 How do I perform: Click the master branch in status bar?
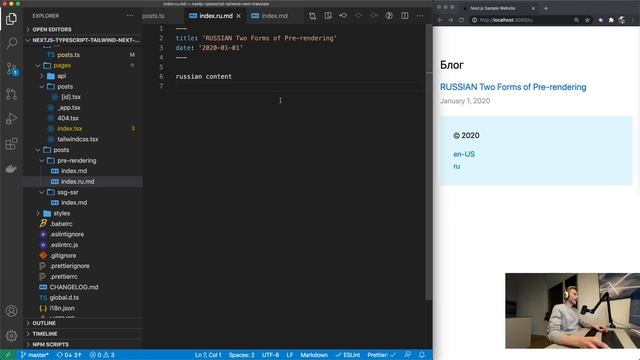(34, 355)
